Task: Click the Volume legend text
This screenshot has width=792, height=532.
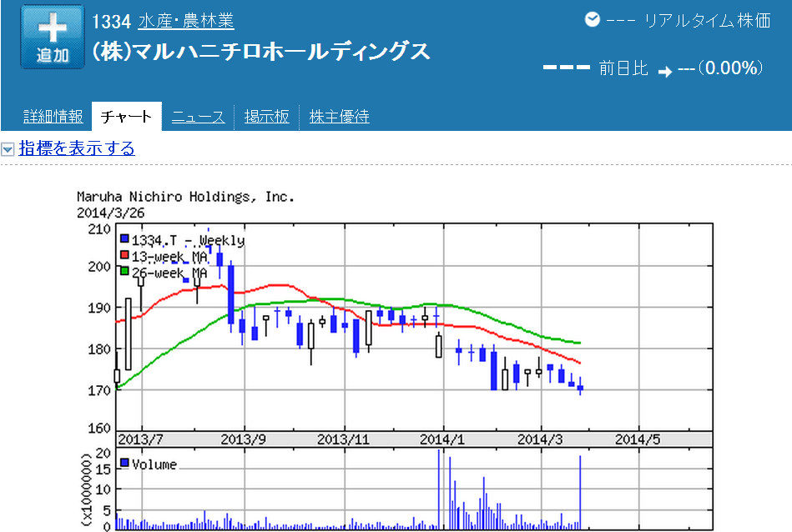Action: coord(154,464)
